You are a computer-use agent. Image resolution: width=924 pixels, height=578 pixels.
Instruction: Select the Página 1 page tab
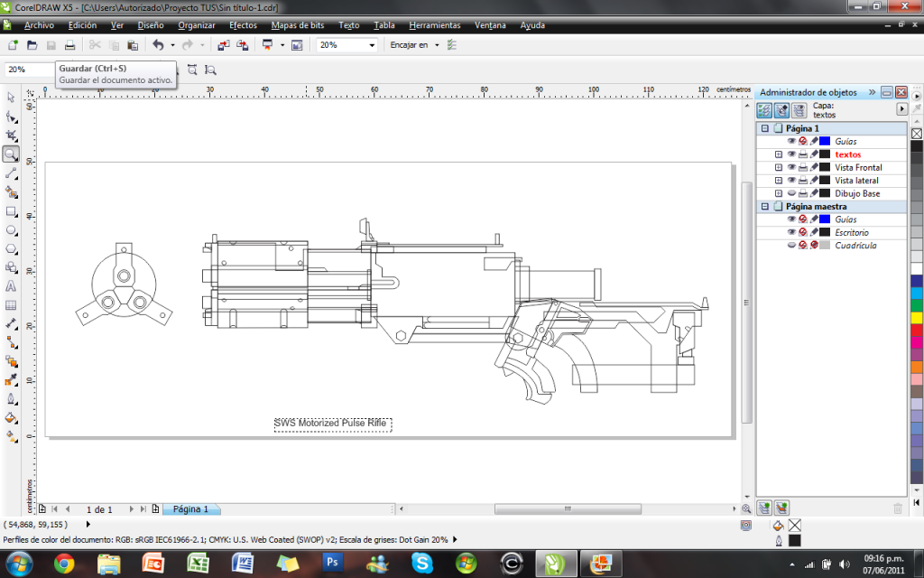point(190,509)
